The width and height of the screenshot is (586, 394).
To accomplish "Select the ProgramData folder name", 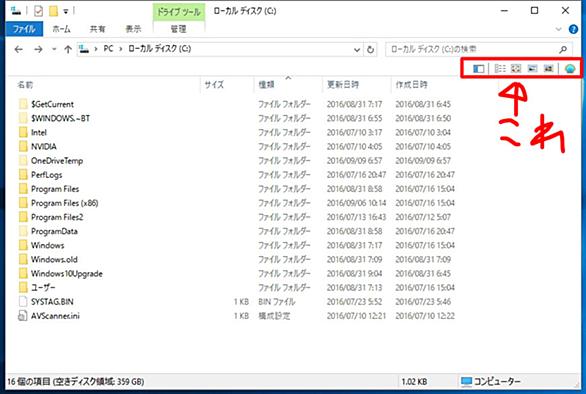I will click(54, 231).
